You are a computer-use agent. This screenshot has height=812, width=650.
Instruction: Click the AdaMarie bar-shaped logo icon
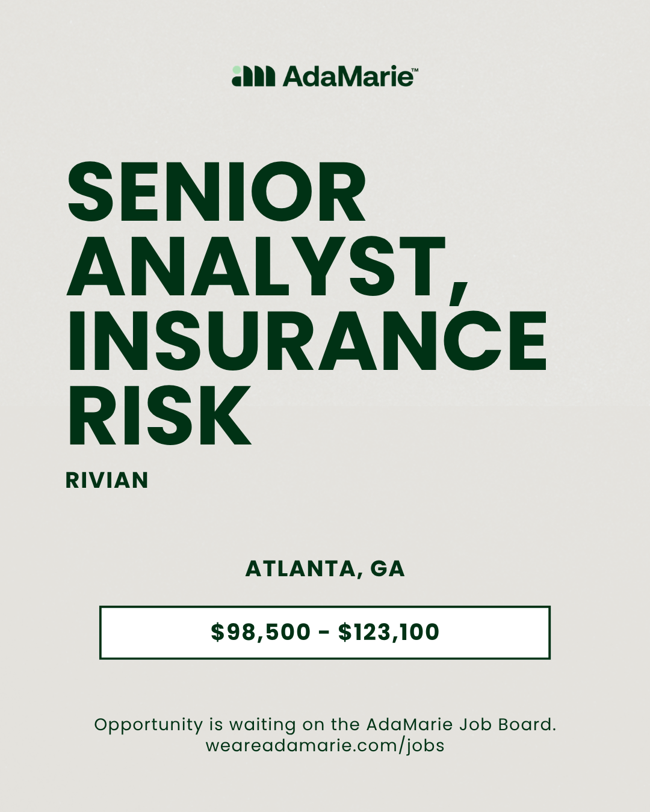tap(253, 76)
